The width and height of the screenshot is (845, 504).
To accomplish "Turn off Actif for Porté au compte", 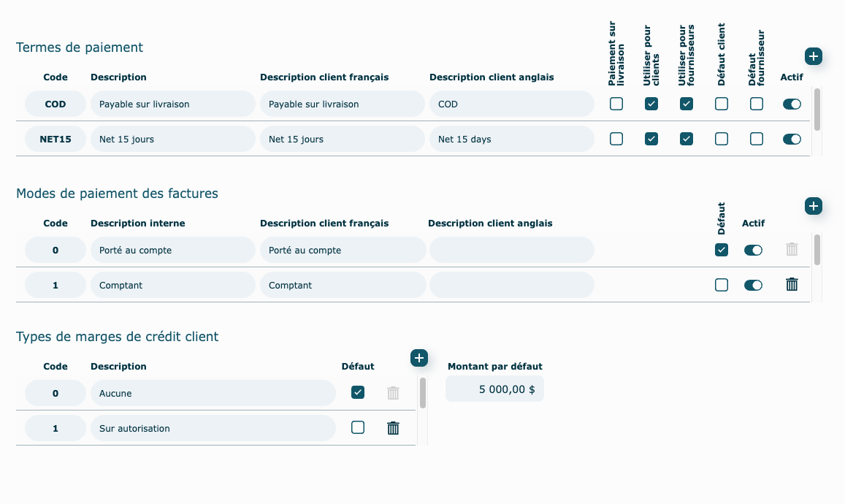I will [x=753, y=250].
